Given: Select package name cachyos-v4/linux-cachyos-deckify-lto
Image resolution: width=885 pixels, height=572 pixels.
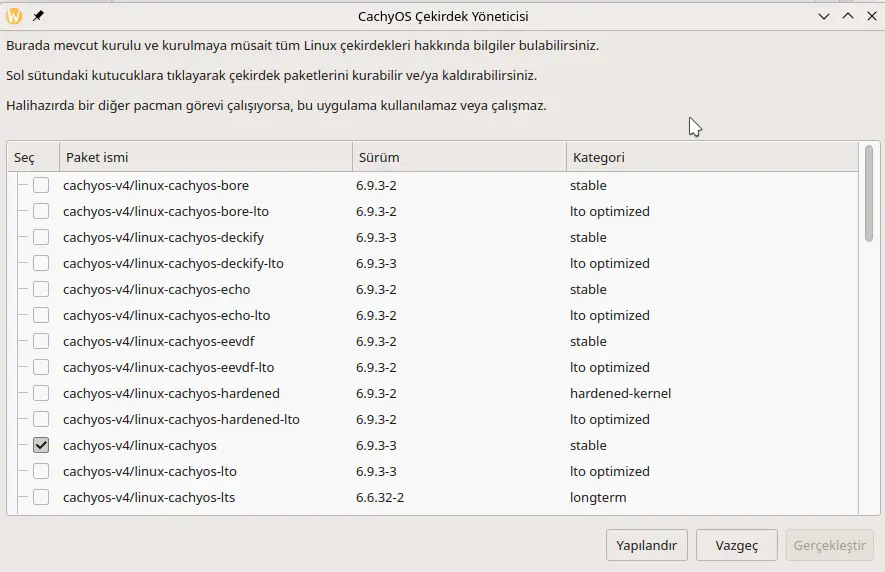Looking at the screenshot, I should click(x=173, y=263).
